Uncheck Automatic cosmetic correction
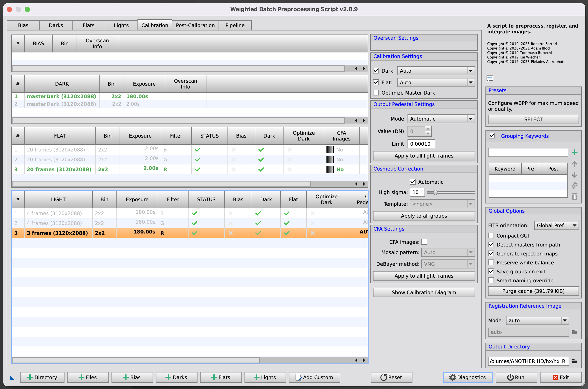 tap(412, 182)
